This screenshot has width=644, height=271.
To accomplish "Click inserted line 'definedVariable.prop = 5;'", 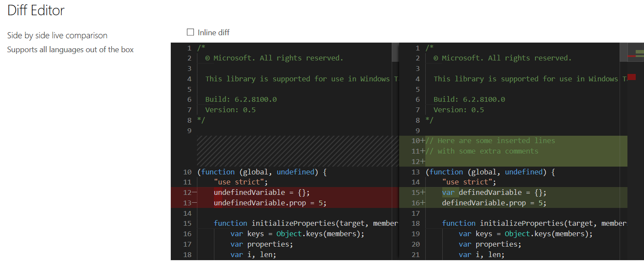I will (x=494, y=203).
